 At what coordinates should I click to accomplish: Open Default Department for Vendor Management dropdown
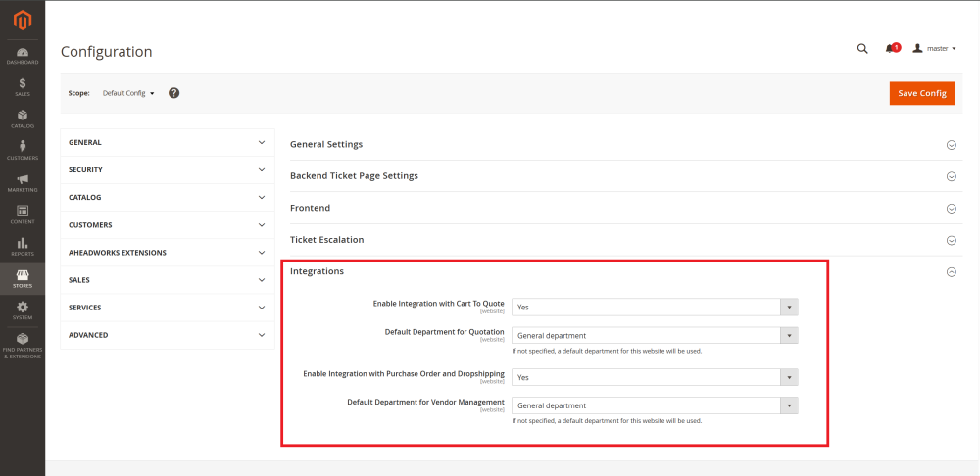point(655,405)
